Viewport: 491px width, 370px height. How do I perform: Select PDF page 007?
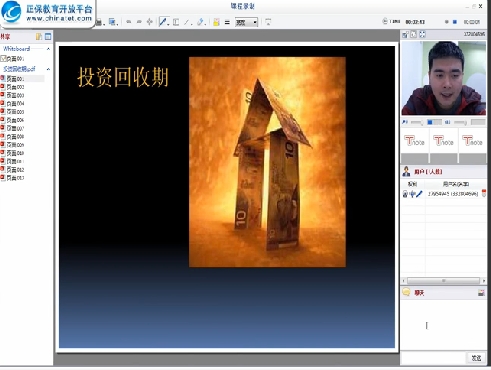pos(13,128)
